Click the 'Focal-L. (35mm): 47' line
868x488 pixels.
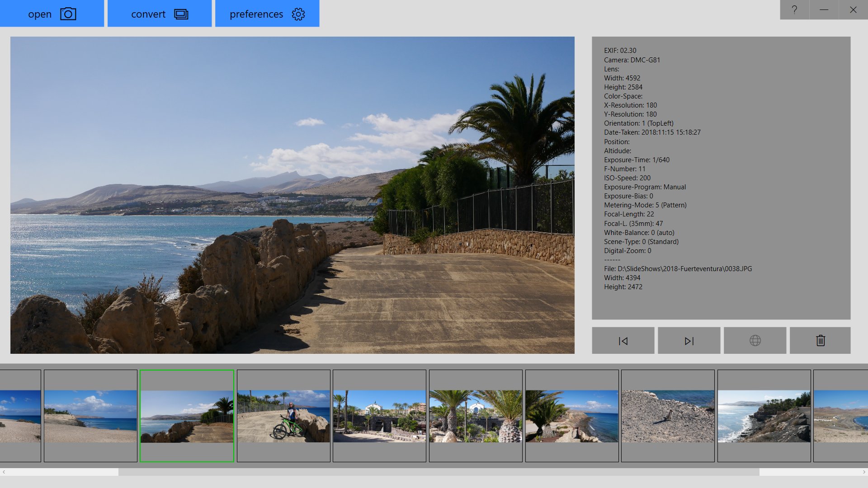click(633, 224)
